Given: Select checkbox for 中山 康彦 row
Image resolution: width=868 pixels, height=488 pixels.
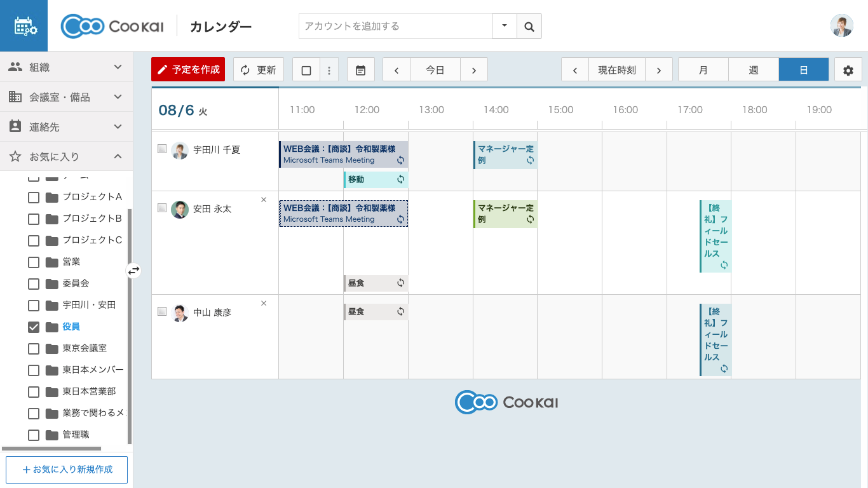Looking at the screenshot, I should coord(162,311).
